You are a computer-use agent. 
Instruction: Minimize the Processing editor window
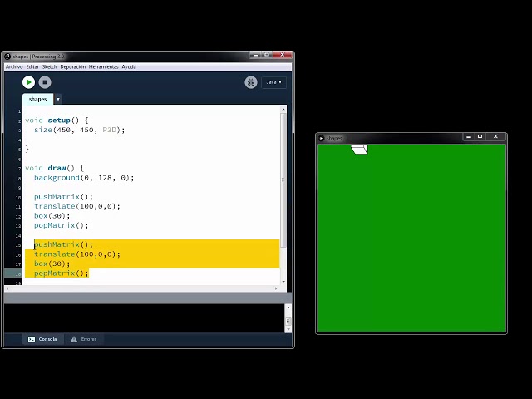pos(255,55)
